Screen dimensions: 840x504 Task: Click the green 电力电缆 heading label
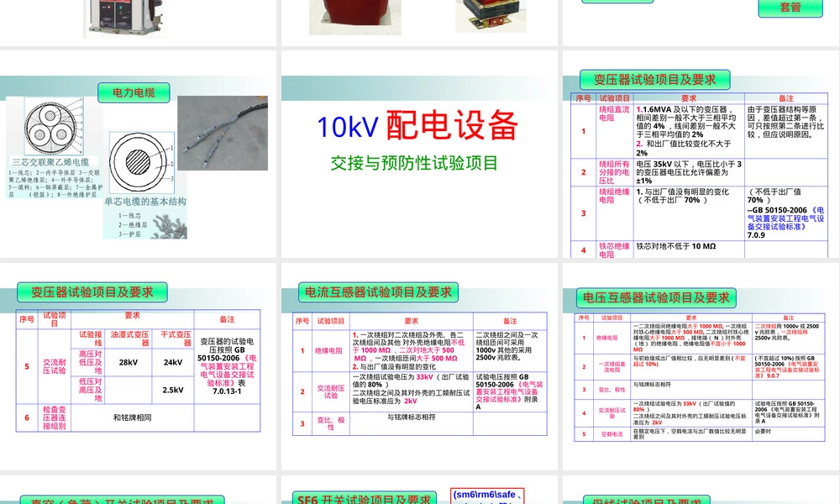coord(134,92)
